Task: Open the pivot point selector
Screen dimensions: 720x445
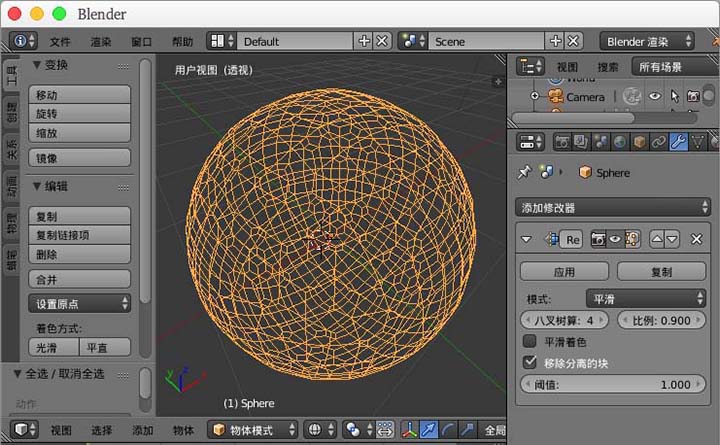Action: pos(358,430)
